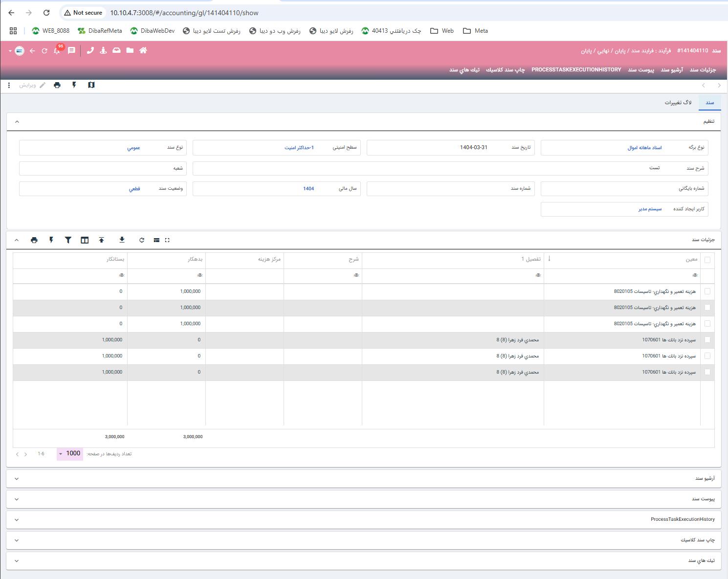
Task: Open the folder icon in pink header
Action: [x=130, y=50]
